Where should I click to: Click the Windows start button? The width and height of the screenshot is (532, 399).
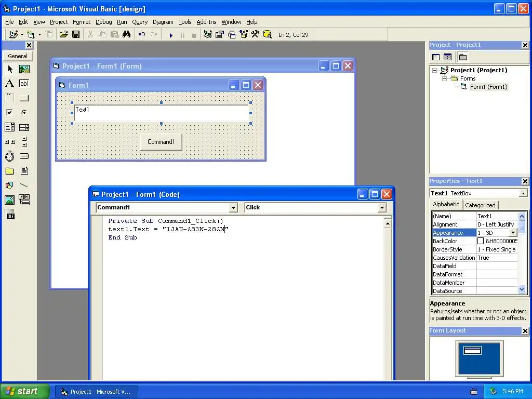pos(24,391)
